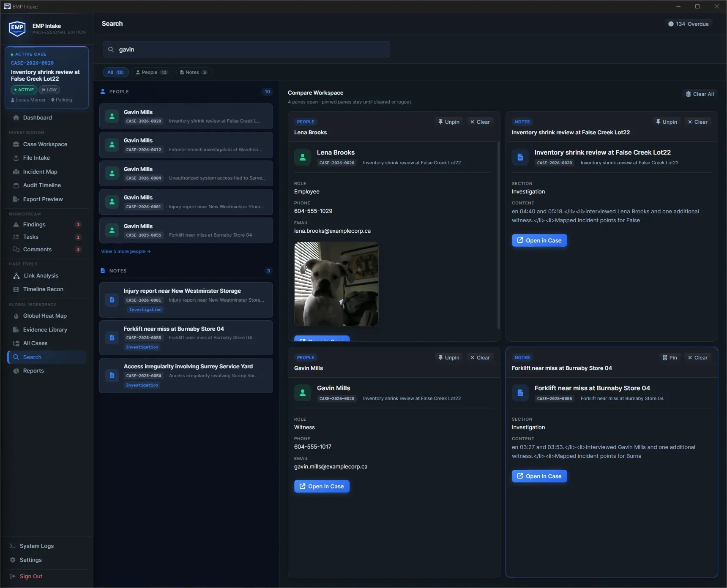
Task: Unpin the Gavin Mills pane
Action: click(x=449, y=358)
